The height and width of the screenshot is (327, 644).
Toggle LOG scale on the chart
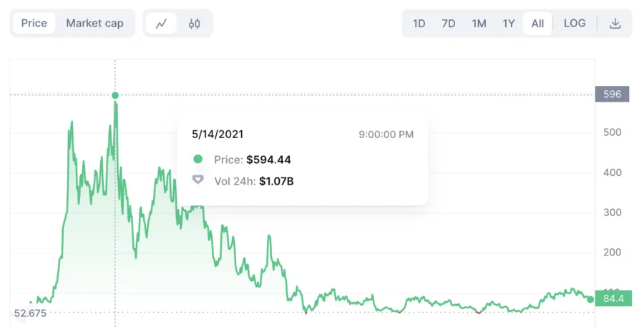point(575,24)
